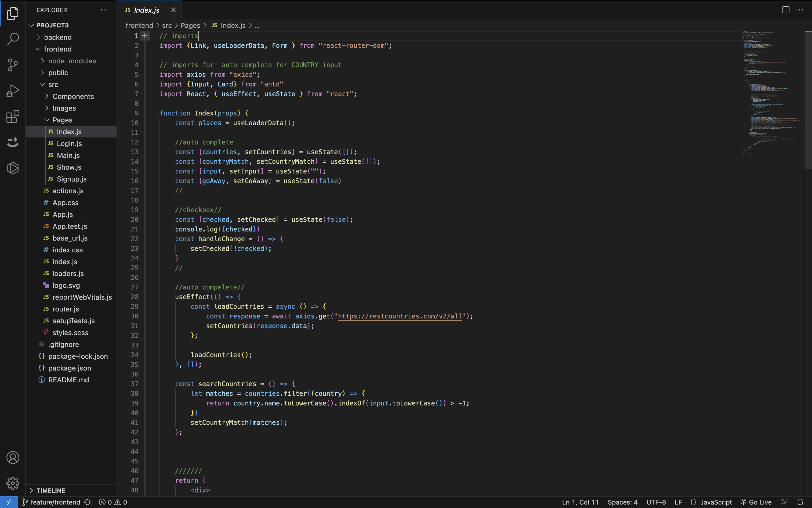The width and height of the screenshot is (812, 508).
Task: Open the Run and Debug view
Action: (x=13, y=91)
